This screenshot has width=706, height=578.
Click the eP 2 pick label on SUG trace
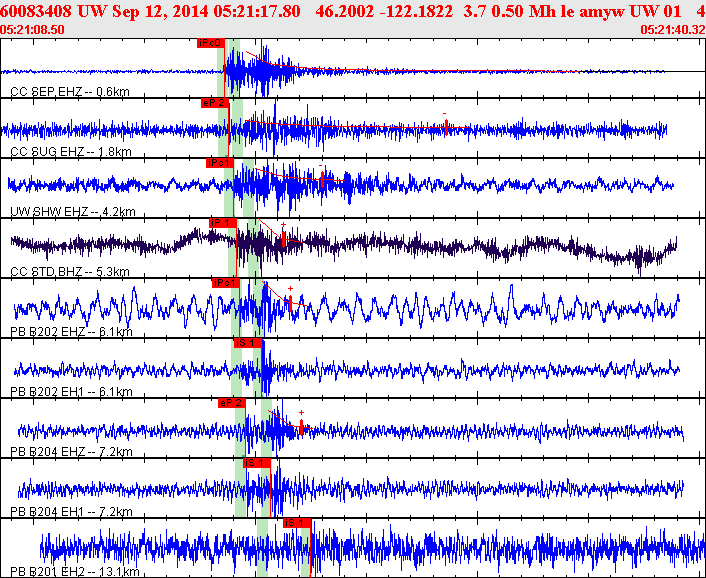[x=215, y=103]
